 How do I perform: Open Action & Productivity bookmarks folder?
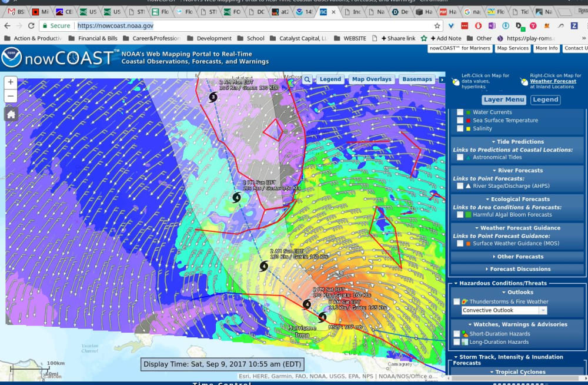[33, 38]
